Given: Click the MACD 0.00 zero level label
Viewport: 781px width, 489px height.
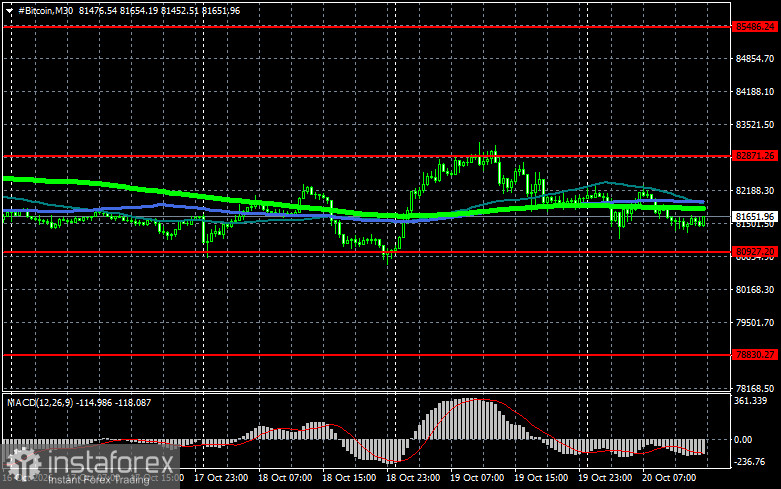Looking at the screenshot, I should (743, 440).
